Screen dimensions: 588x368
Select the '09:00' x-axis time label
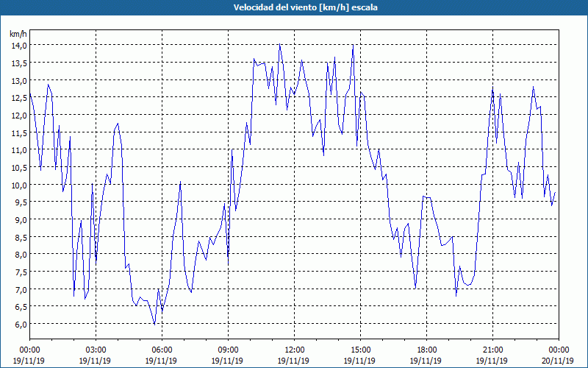tap(228, 350)
